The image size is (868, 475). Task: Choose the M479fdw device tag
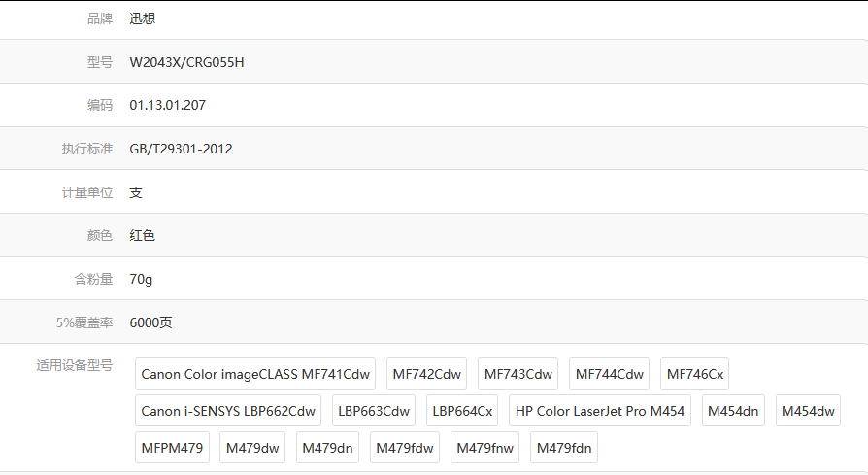(x=405, y=448)
